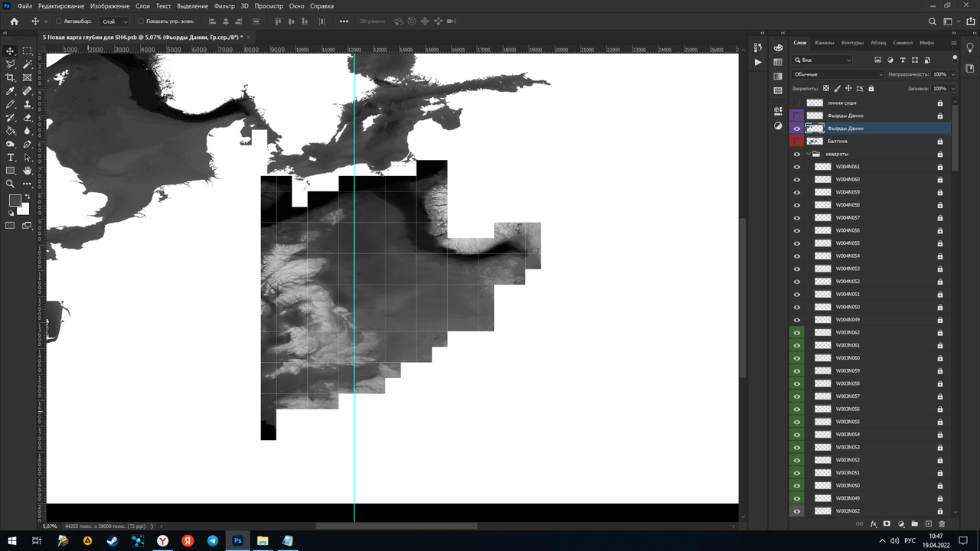Select the Crop tool in the toolbar

11,77
